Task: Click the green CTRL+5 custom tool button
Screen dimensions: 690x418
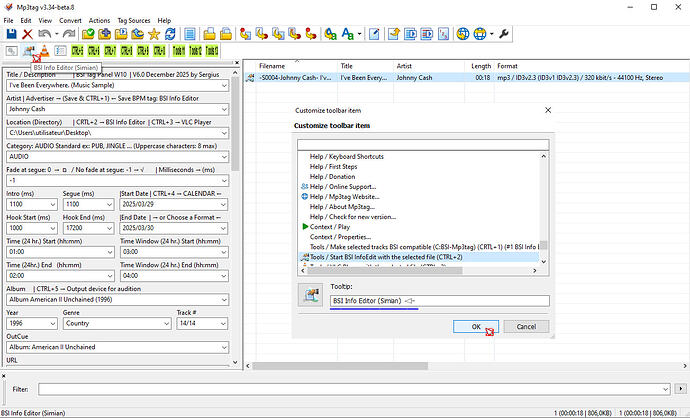Action: [77, 51]
